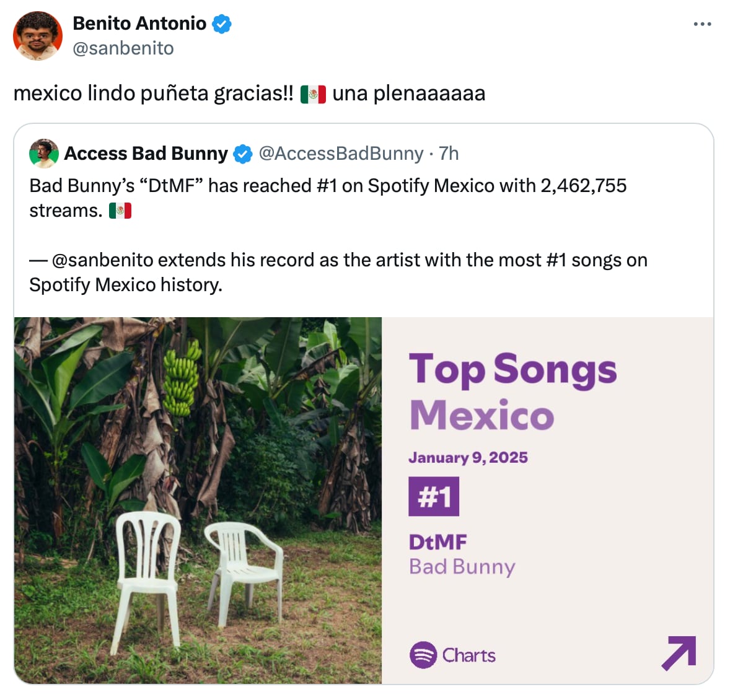The image size is (730, 700).
Task: Click the @sanbenito handle under the display name
Action: pos(123,48)
